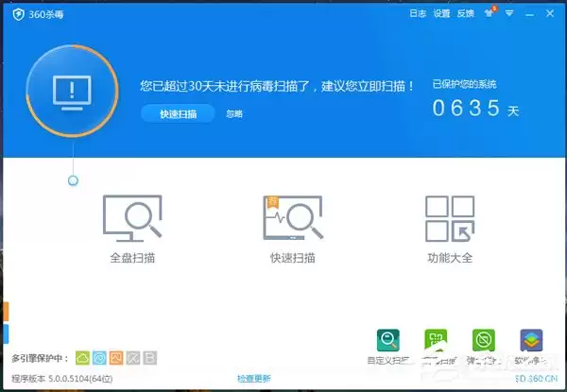Open the 日志 log menu
This screenshot has height=392, width=567.
click(x=418, y=14)
